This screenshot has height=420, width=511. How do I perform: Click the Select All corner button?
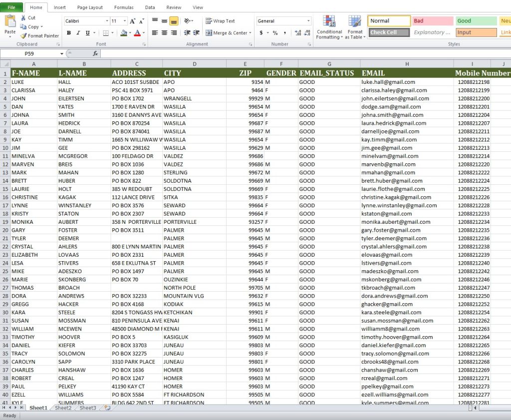pos(5,64)
